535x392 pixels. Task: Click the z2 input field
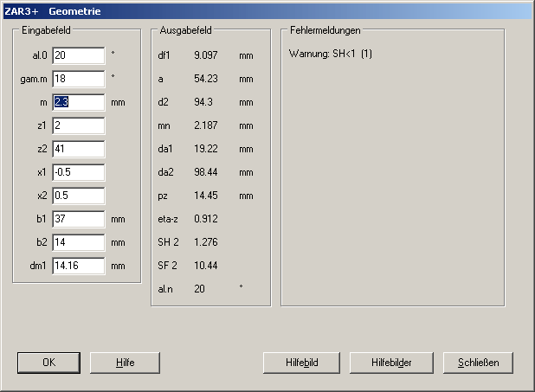pyautogui.click(x=78, y=149)
